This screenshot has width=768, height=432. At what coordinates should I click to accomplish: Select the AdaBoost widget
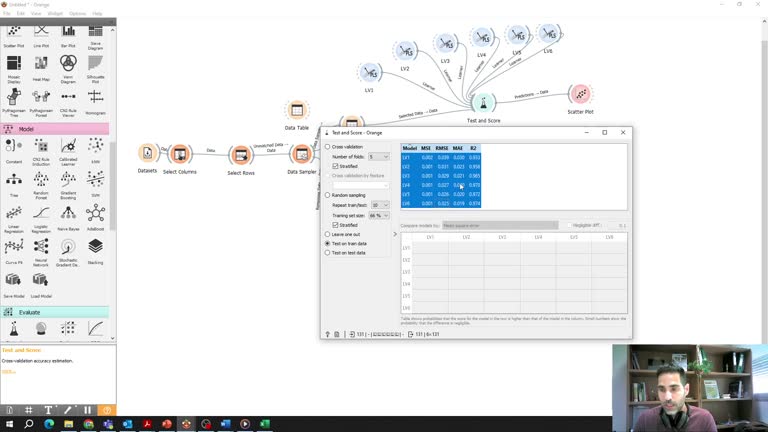coord(96,217)
